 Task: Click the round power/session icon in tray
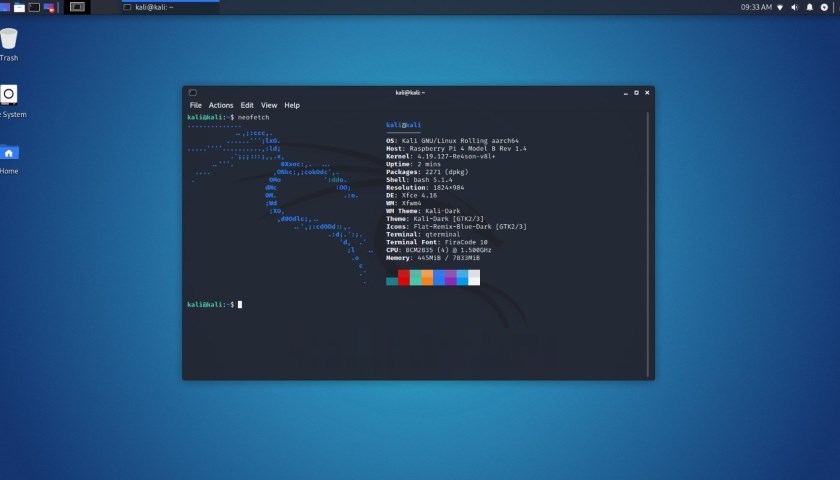[x=824, y=8]
